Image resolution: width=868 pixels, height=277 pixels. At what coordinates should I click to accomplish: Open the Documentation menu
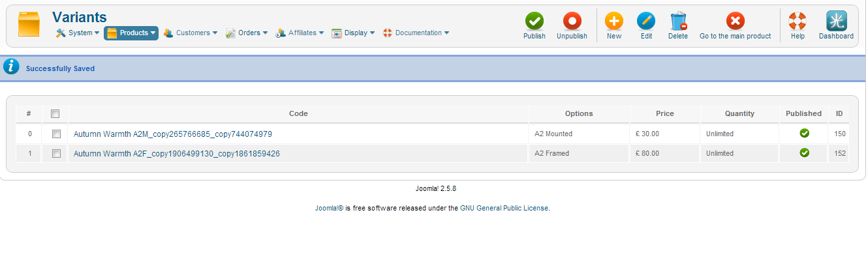(x=416, y=33)
